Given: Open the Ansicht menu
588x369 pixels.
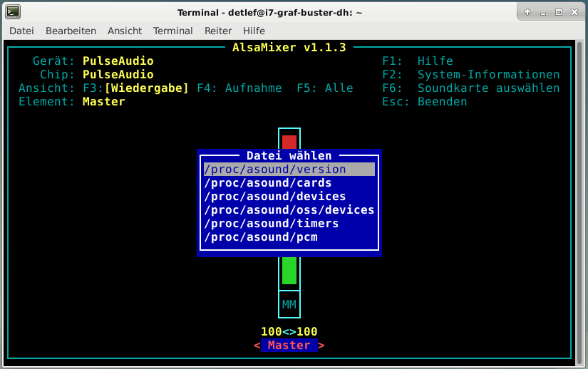Looking at the screenshot, I should tap(125, 31).
